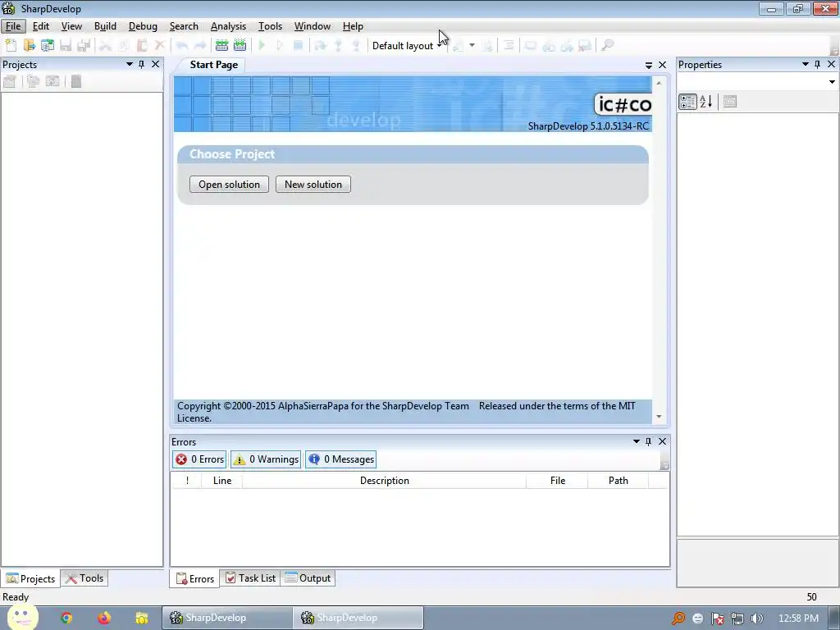Click the Description column header

pos(384,481)
